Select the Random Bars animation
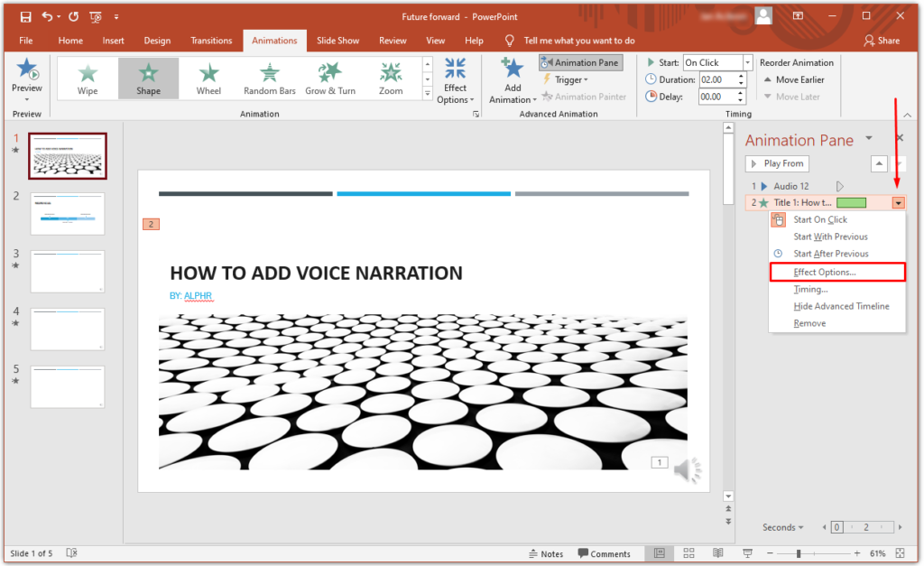 coord(269,79)
